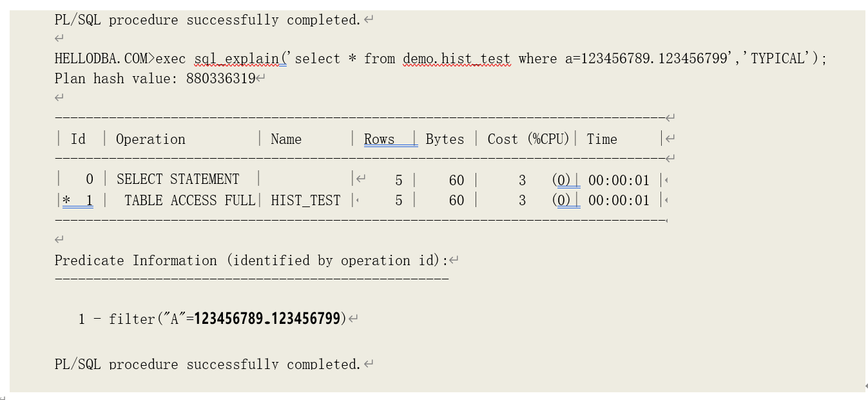Click the underlined Rows column header
Viewport: 868px width, 400px height.
(x=380, y=139)
